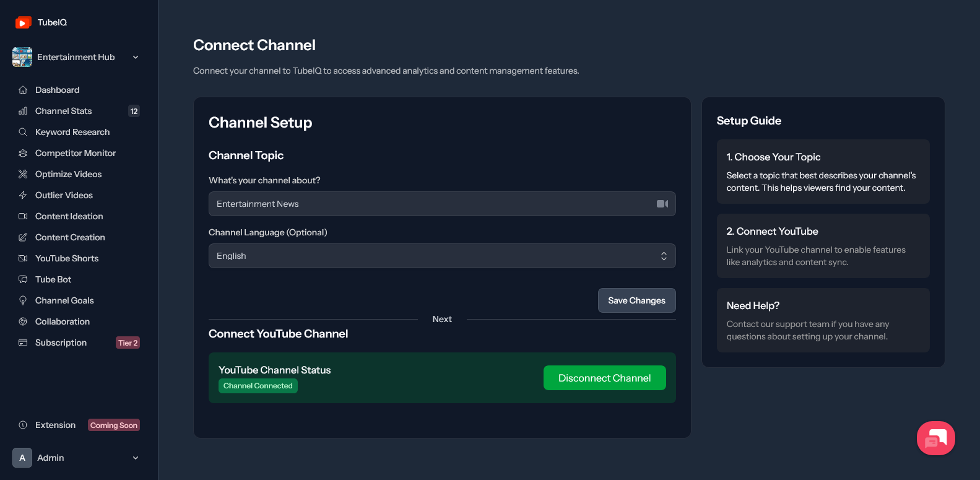
Task: Click the TubeIQ logo icon
Action: point(23,22)
